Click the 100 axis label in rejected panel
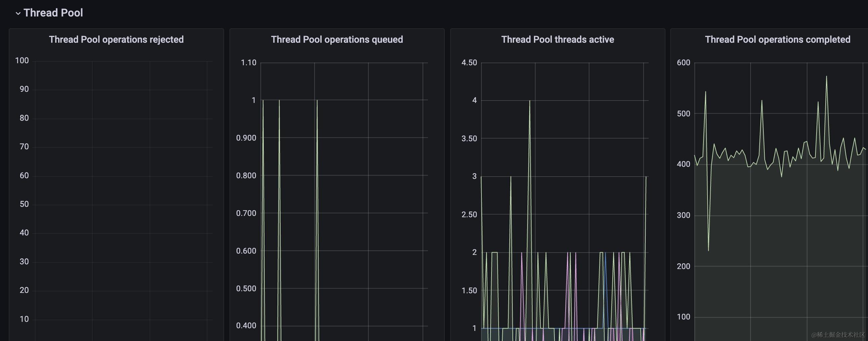868x341 pixels. click(22, 61)
